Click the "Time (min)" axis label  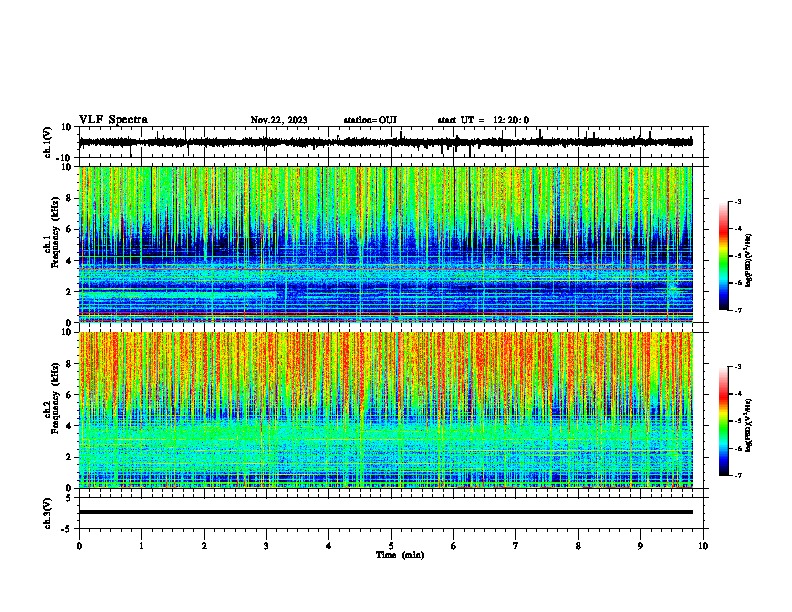click(400, 555)
